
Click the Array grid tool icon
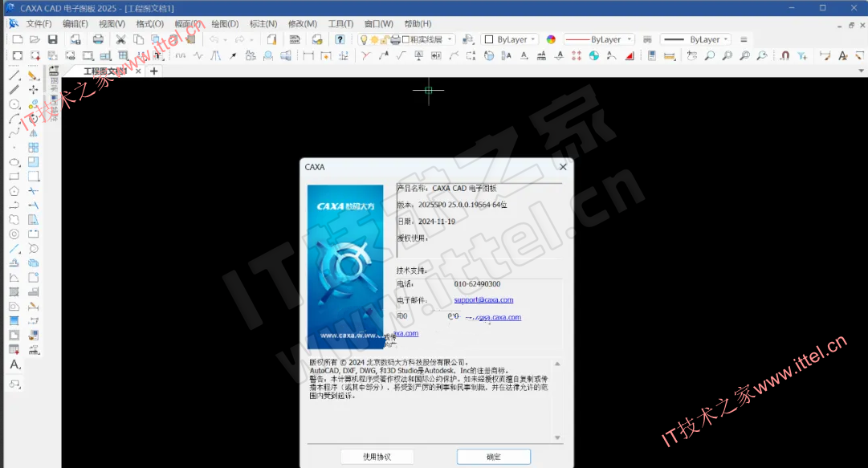point(33,147)
